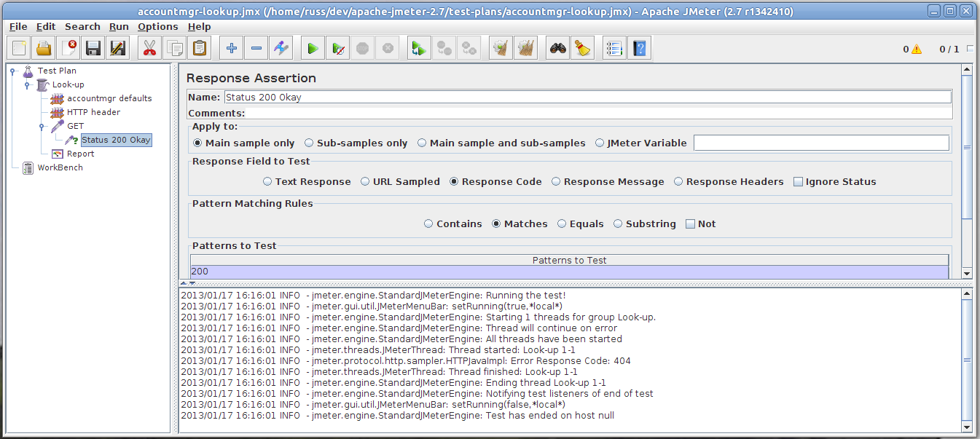Start the test with the green play icon
The height and width of the screenshot is (439, 980).
pyautogui.click(x=313, y=49)
